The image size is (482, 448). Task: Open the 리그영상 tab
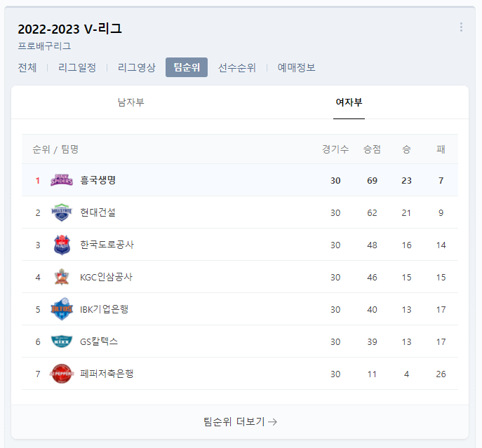(137, 67)
